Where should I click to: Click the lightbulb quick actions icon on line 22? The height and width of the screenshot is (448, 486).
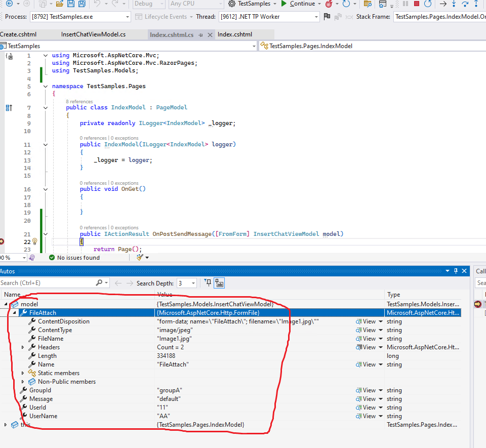pyautogui.click(x=35, y=241)
